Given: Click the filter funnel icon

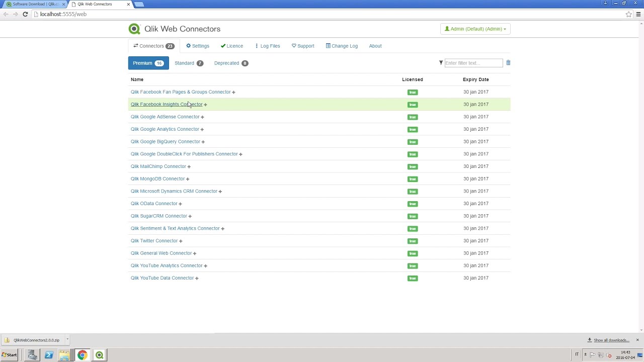Looking at the screenshot, I should click(441, 63).
